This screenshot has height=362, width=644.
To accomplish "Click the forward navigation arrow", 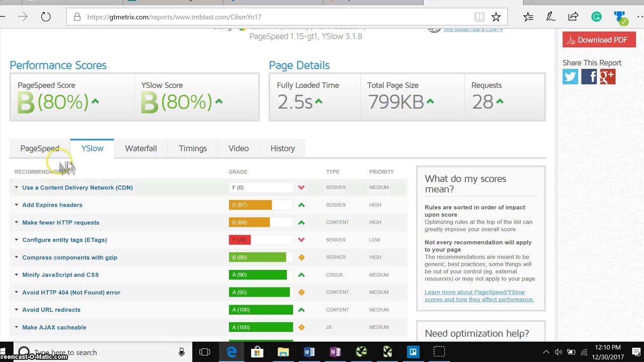I will (23, 17).
